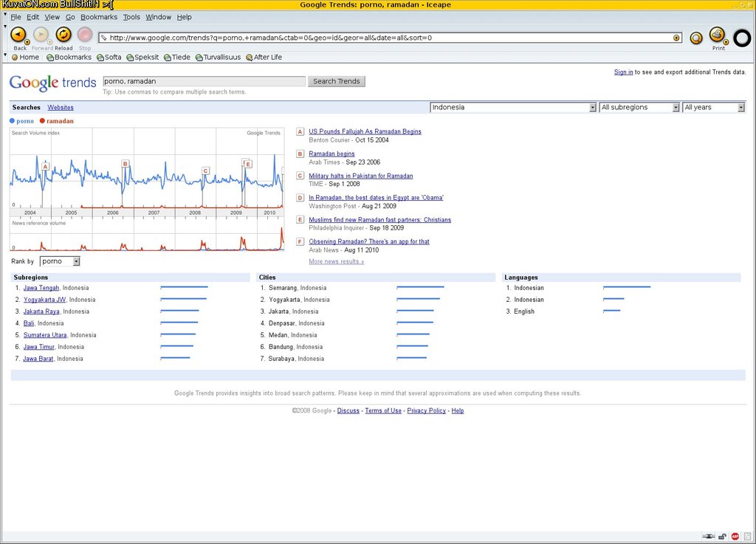
Task: Open the Indonesia region dropdown
Action: click(x=513, y=108)
